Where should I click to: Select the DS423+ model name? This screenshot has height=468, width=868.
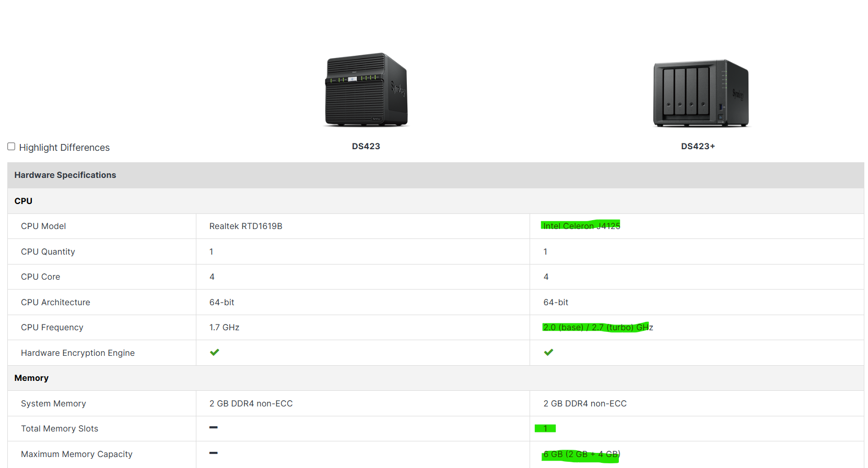tap(698, 147)
